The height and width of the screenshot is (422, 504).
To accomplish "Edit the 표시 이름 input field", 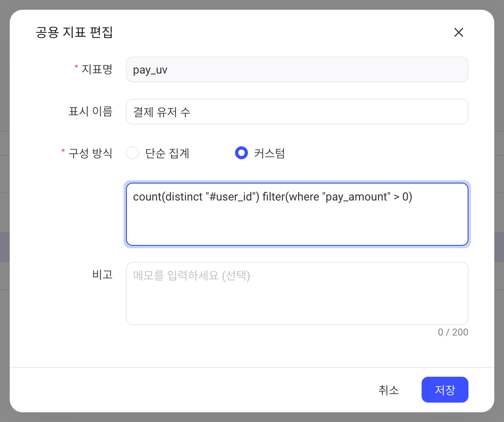I will tap(297, 112).
